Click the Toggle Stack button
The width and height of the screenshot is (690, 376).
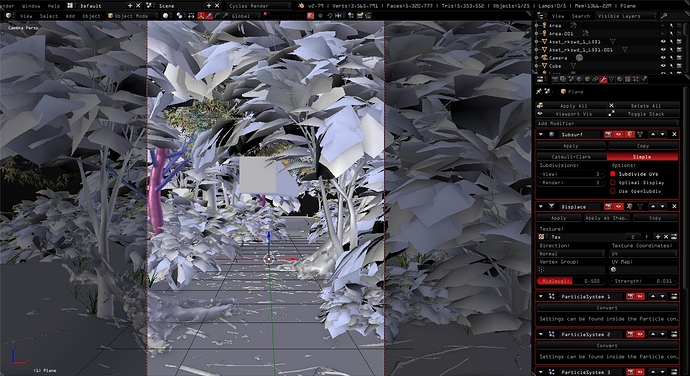click(x=644, y=114)
